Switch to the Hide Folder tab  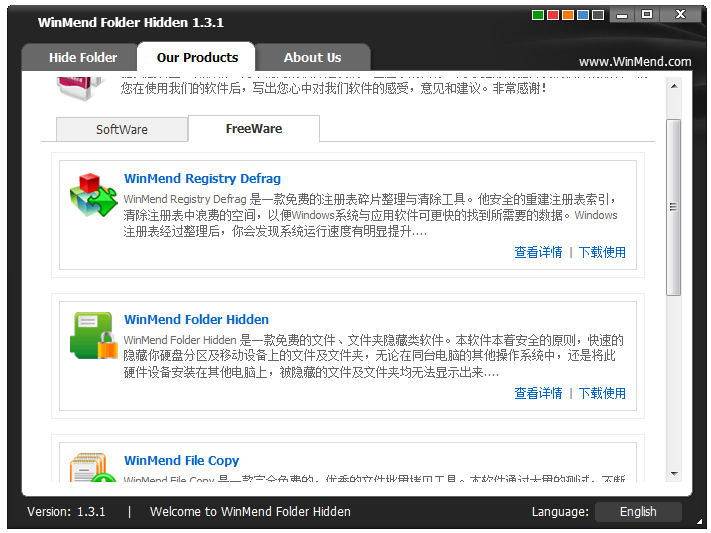coord(83,58)
